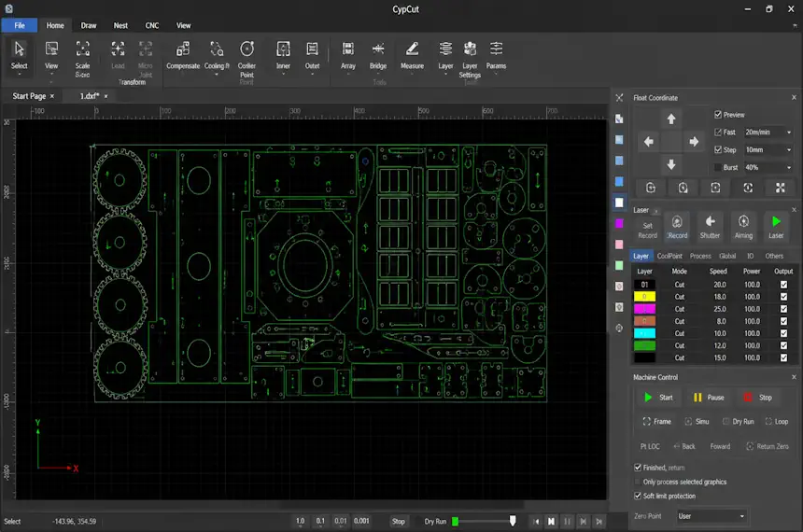This screenshot has height=532, width=803.
Task: Toggle output for layer 01
Action: (x=783, y=284)
